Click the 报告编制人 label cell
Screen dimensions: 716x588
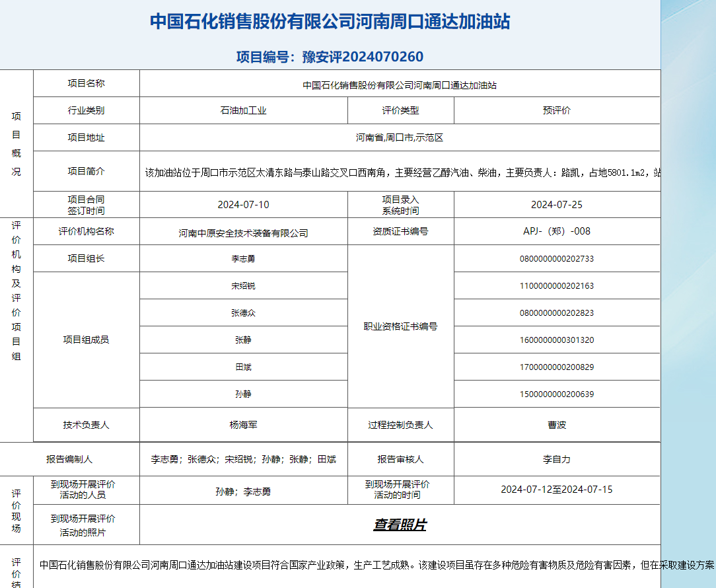click(69, 459)
